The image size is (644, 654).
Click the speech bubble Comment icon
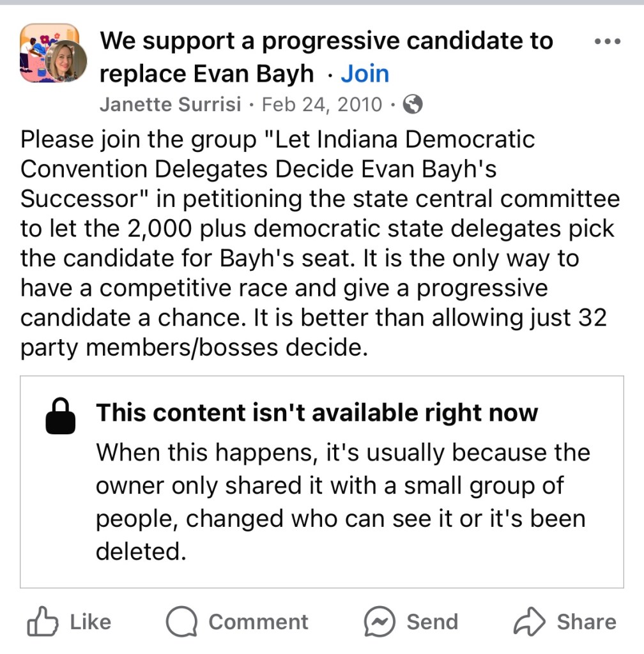(181, 622)
